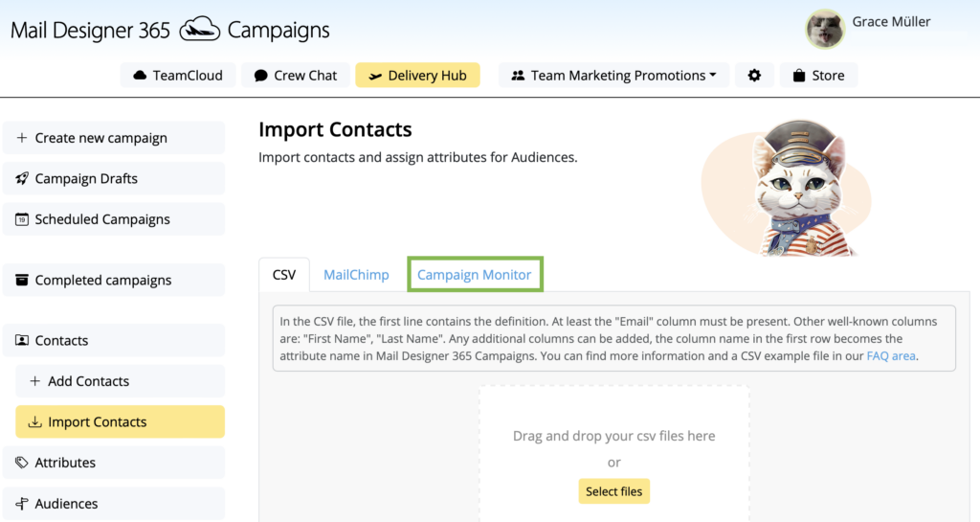Image resolution: width=980 pixels, height=522 pixels.
Task: Open Add Contacts in sidebar
Action: (120, 380)
